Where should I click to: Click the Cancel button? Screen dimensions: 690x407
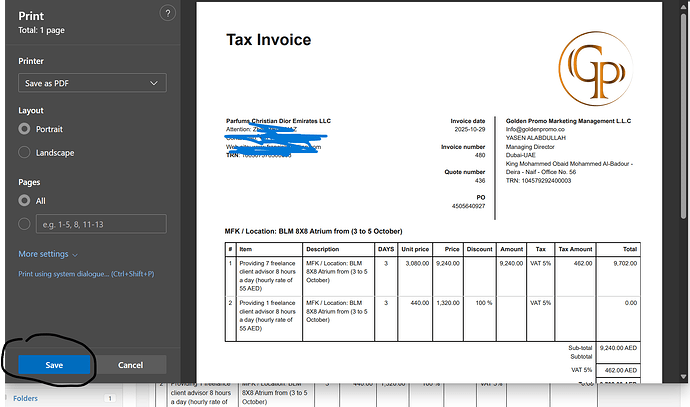coord(130,365)
